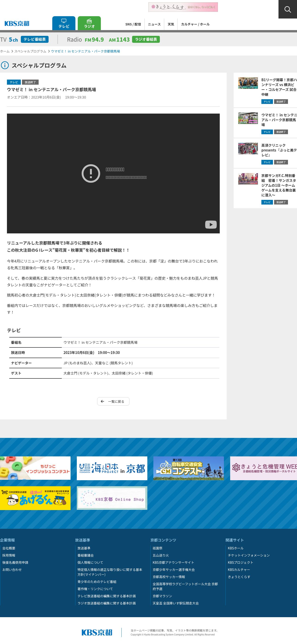
Task: Open the search magnifier icon
Action: [288, 9]
